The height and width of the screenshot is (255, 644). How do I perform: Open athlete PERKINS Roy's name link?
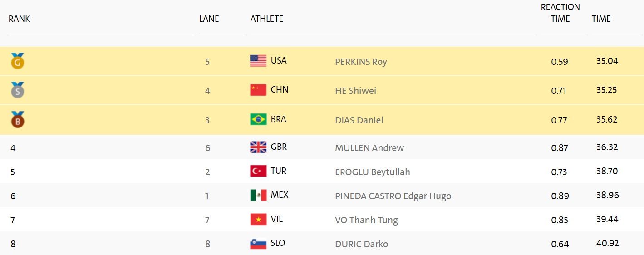click(x=361, y=62)
